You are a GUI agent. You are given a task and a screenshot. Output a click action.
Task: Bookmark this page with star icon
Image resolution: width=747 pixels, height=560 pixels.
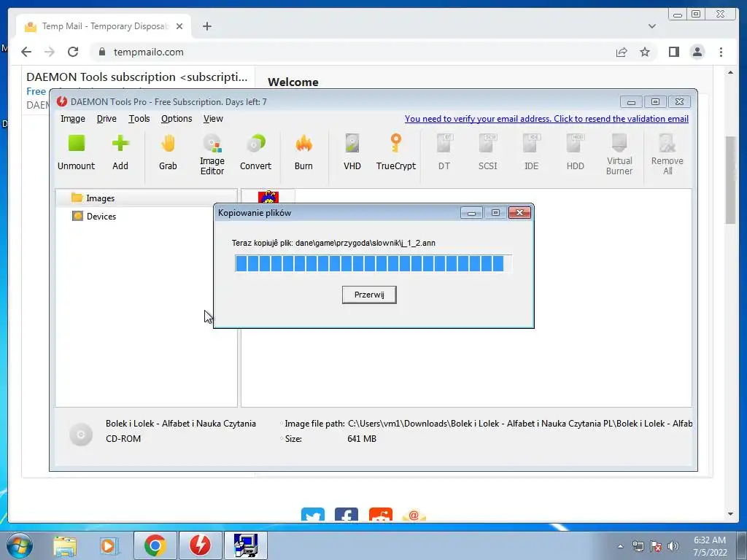645,52
